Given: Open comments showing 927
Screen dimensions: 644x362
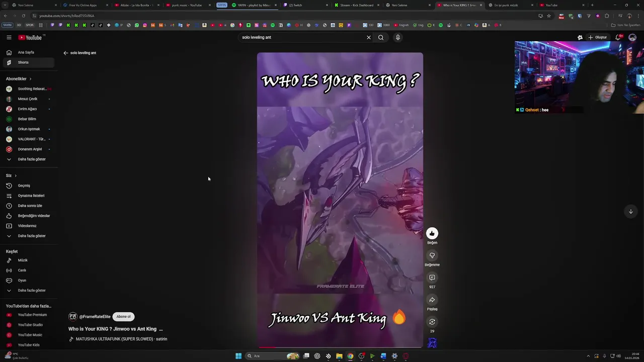Looking at the screenshot, I should [x=432, y=278].
